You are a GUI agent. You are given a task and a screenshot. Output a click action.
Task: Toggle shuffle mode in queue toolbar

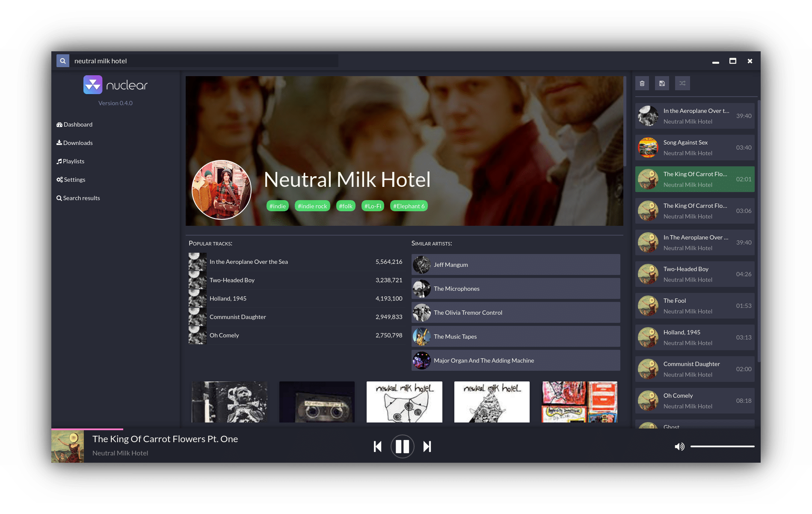682,83
